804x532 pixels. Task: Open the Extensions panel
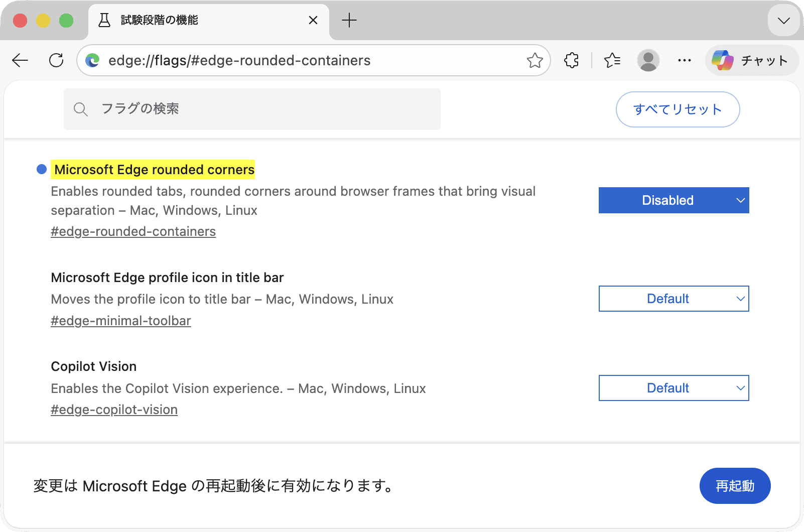[x=571, y=60]
